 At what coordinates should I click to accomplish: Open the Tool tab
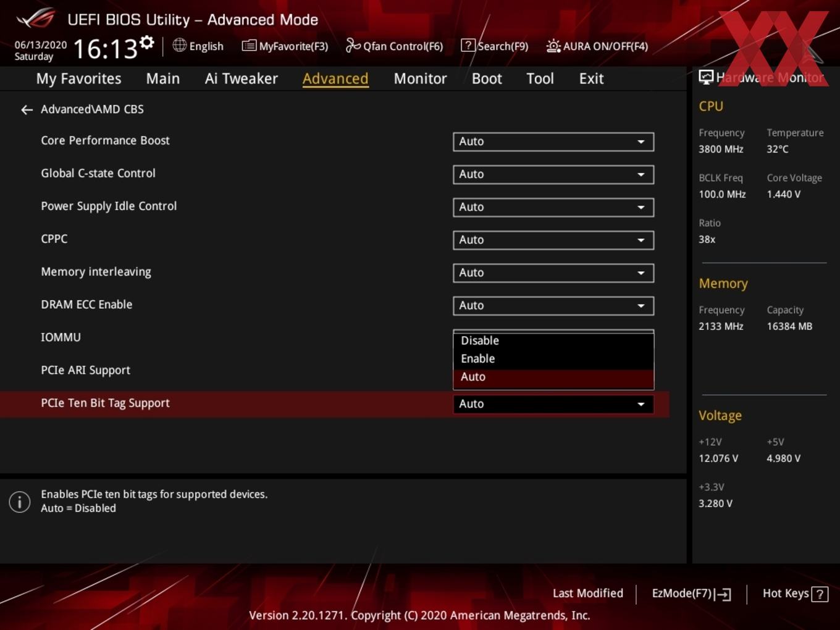point(540,78)
